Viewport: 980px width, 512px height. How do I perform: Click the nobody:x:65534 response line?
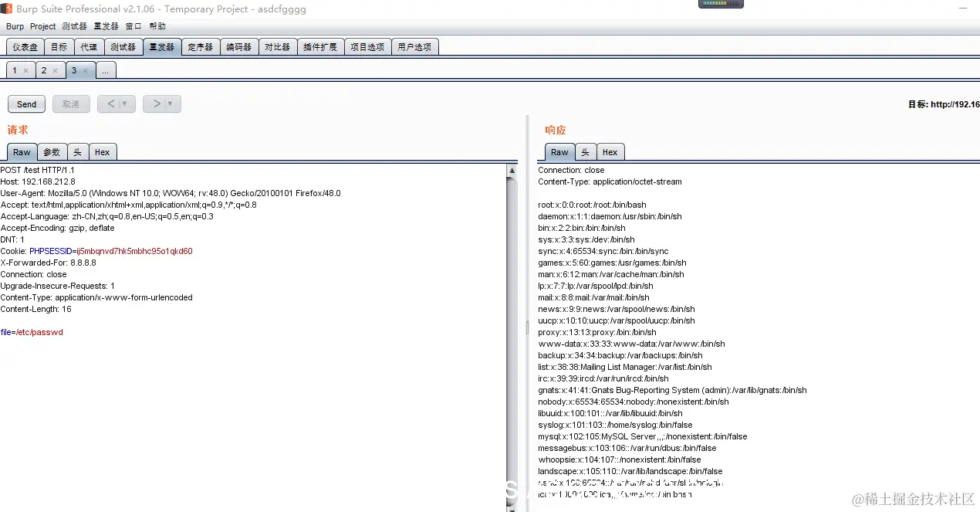[x=633, y=402]
